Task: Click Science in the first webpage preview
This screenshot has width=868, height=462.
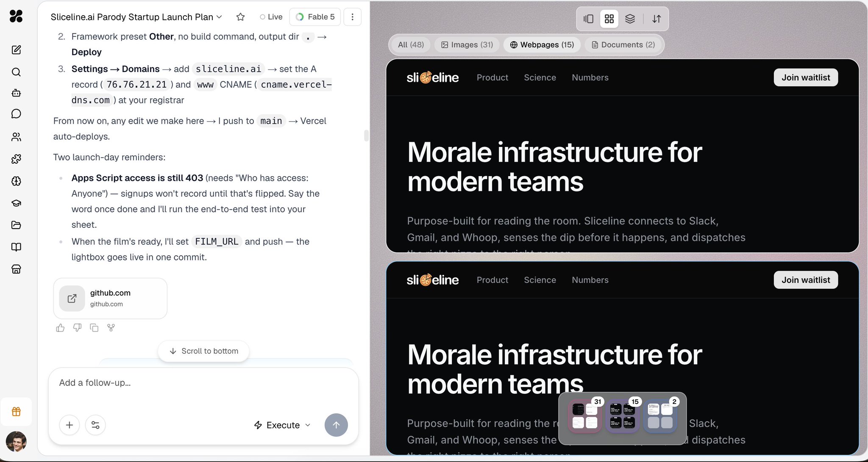Action: (x=540, y=77)
